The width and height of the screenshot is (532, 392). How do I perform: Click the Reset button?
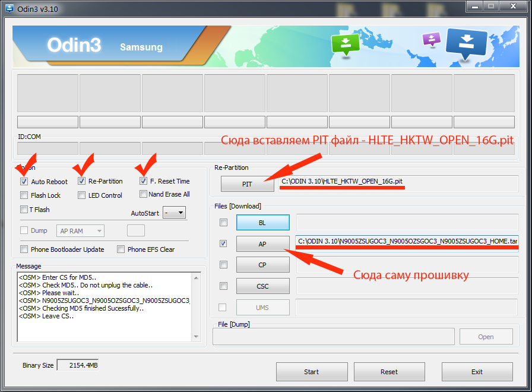point(389,372)
